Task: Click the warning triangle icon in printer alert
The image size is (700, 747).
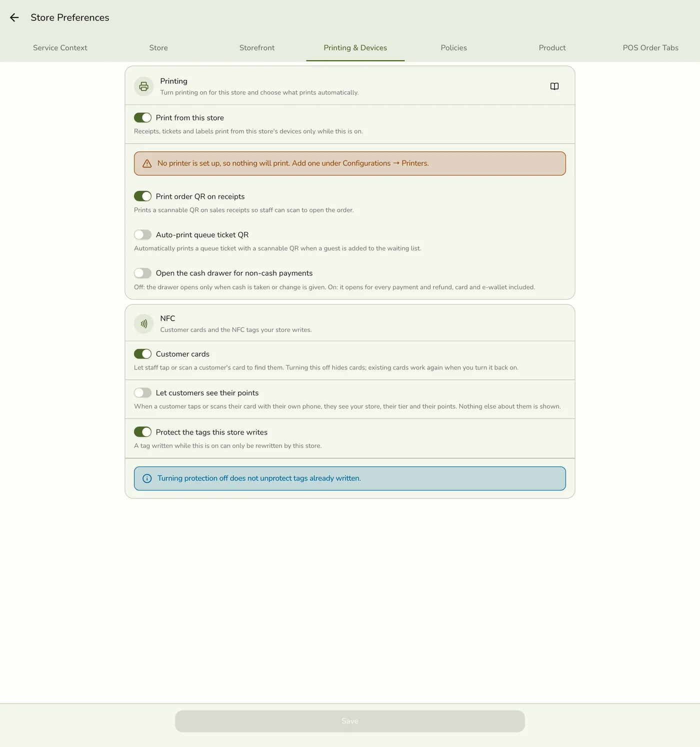Action: point(147,163)
